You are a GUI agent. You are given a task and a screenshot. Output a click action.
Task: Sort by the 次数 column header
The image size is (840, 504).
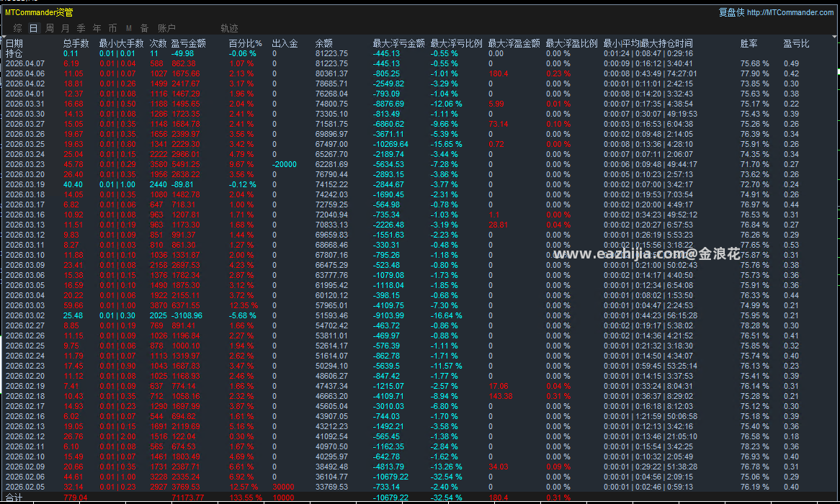[158, 43]
